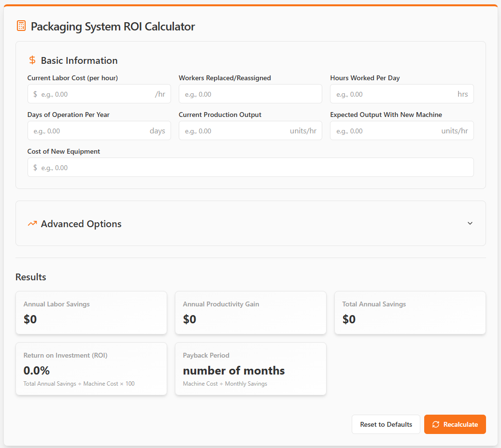The image size is (501, 448).
Task: Click the Payback Period result card
Action: [x=250, y=369]
